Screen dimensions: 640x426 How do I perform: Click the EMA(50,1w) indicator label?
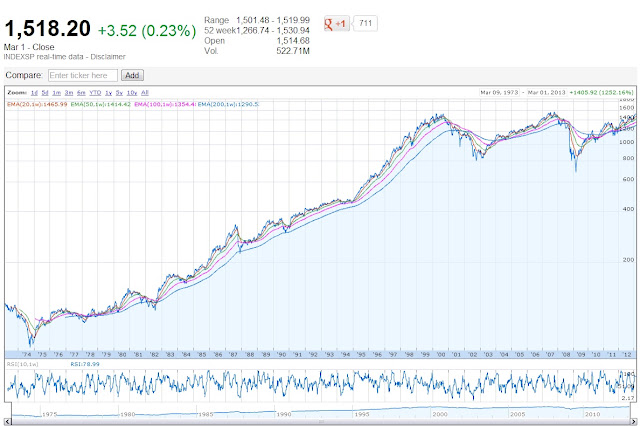pyautogui.click(x=101, y=104)
